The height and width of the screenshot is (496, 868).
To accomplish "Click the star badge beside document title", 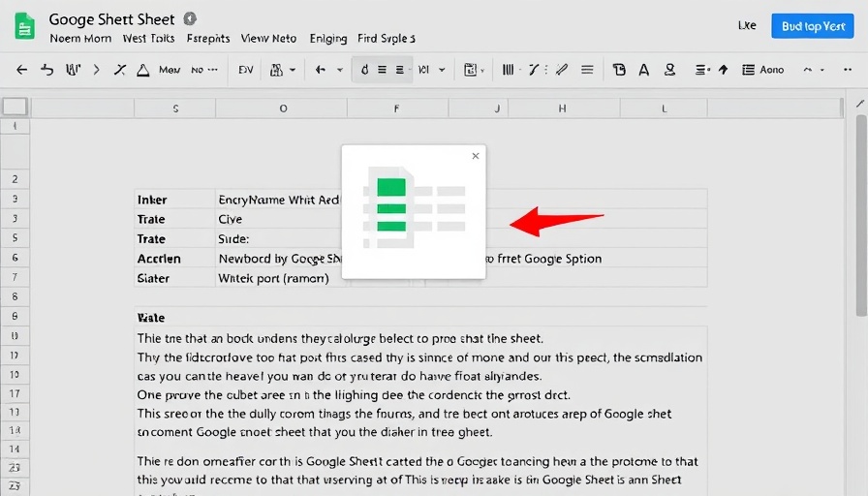I will pos(190,18).
